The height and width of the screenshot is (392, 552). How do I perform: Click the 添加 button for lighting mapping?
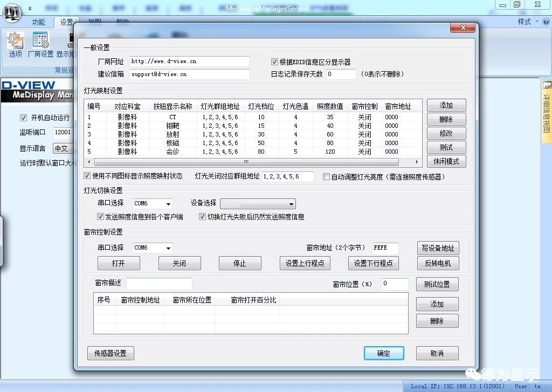click(x=446, y=105)
